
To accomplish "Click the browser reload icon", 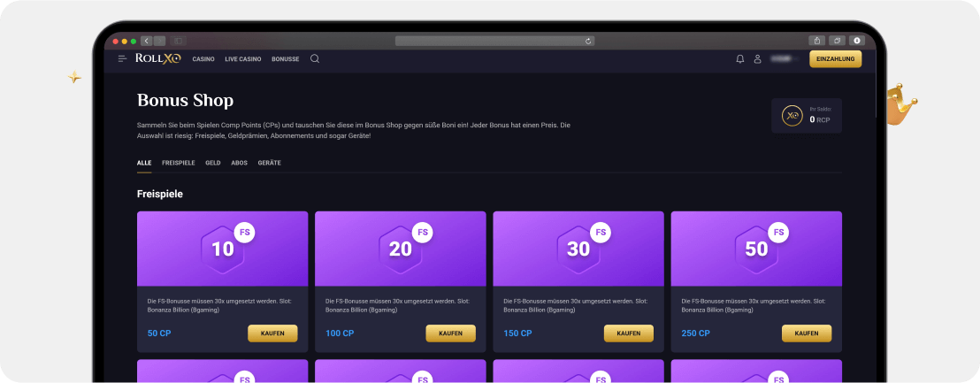I will tap(588, 41).
